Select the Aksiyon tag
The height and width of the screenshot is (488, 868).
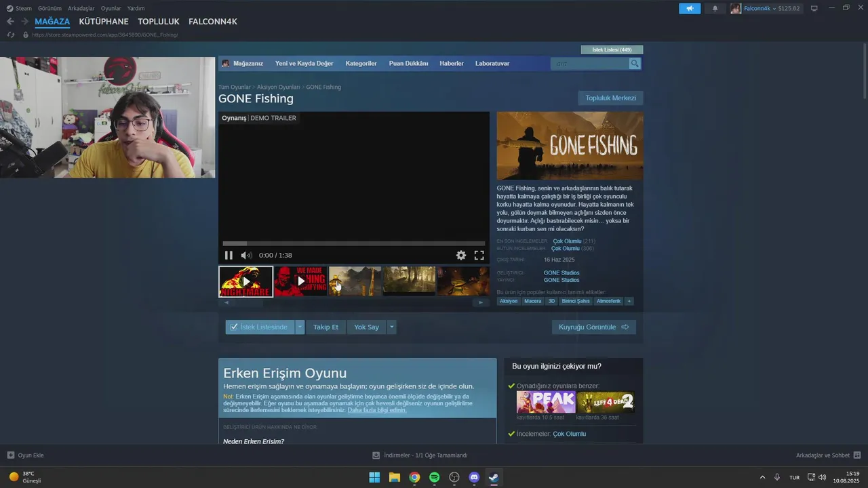[x=509, y=301]
